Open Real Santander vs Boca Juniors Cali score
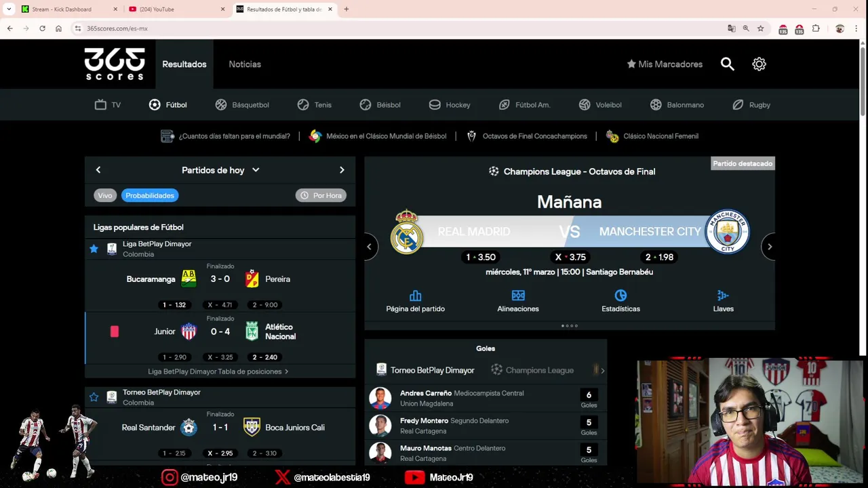 click(x=220, y=428)
